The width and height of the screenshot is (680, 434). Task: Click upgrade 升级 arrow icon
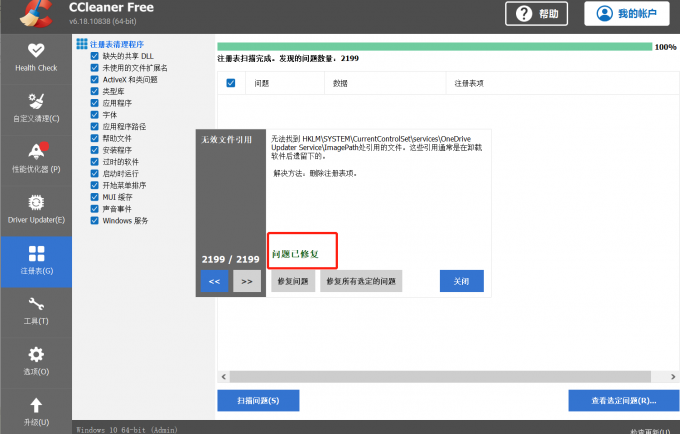[36, 405]
